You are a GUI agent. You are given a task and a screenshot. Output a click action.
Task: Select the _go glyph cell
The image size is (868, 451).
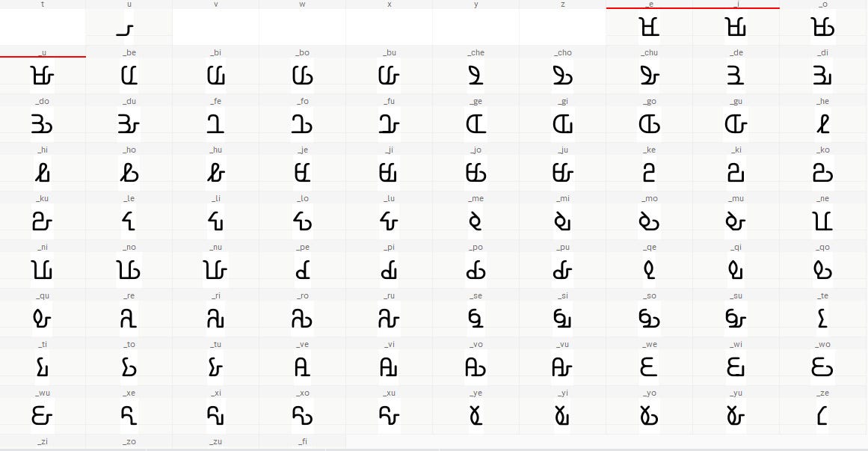tap(650, 119)
